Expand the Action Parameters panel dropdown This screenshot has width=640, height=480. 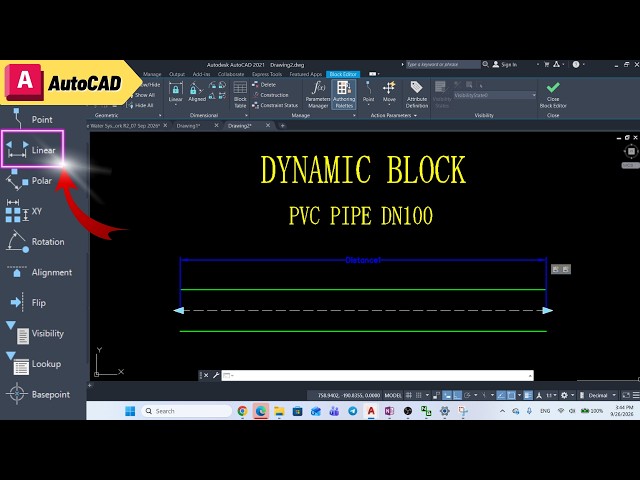[x=416, y=116]
